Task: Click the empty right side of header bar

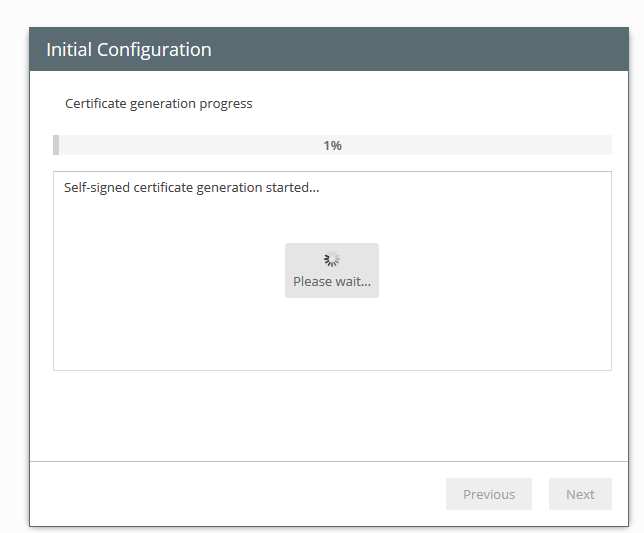Action: [450, 50]
